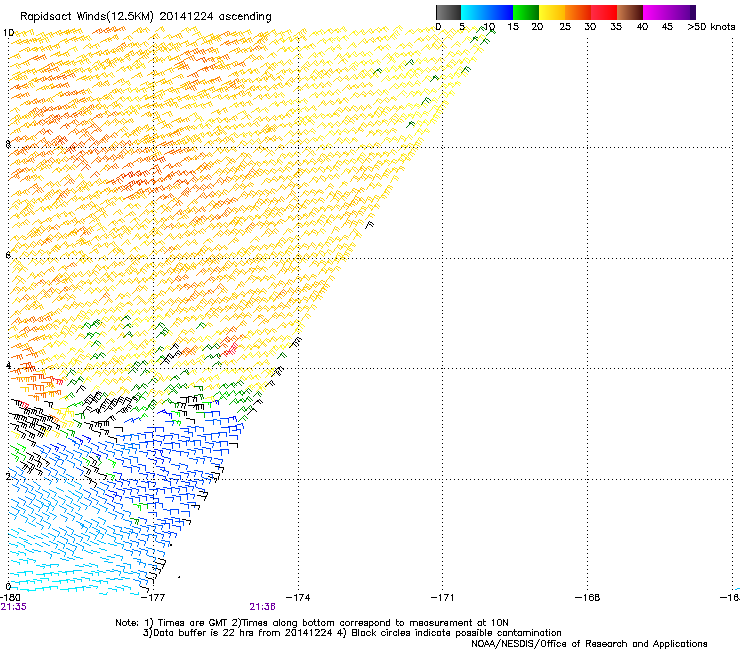Screen dimensions: 740x650
Task: Click the note 'Times are GMT'
Action: (x=193, y=623)
